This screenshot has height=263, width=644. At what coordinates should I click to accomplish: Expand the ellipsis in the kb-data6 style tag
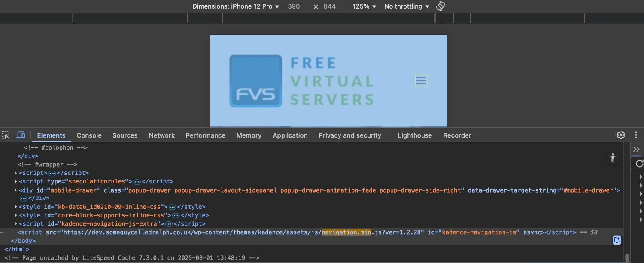point(172,207)
